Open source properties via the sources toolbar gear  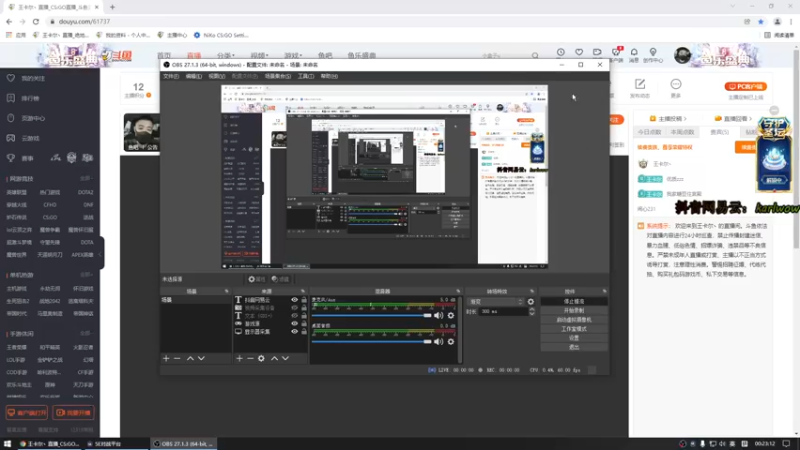coord(261,359)
